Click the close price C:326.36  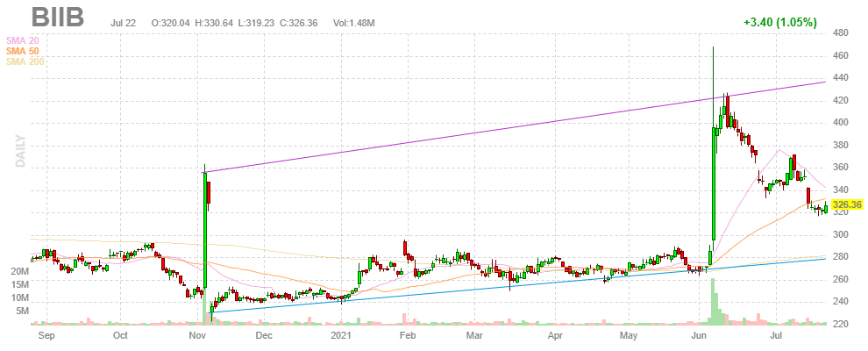coord(298,24)
